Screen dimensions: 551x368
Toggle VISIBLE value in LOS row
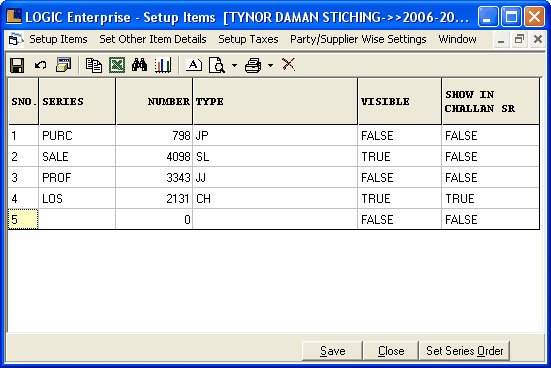(400, 199)
